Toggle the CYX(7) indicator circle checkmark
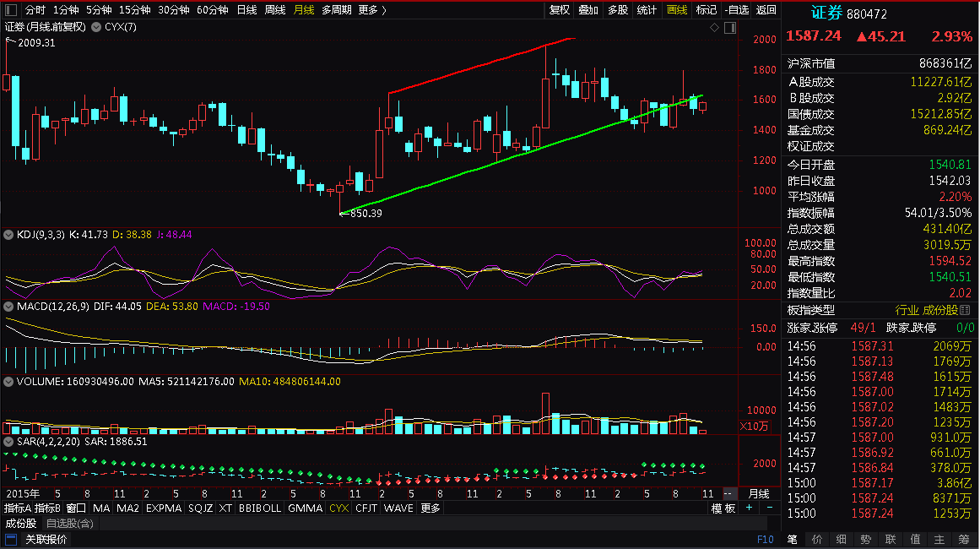Viewport: 980px width, 549px height. pos(96,27)
